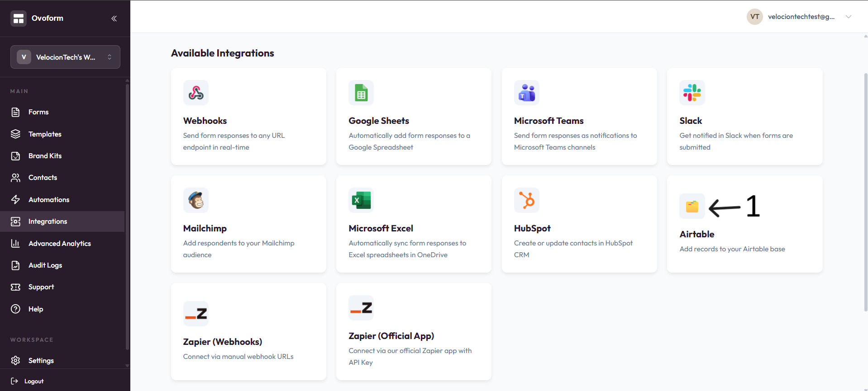The height and width of the screenshot is (391, 868).
Task: Click the Advanced Analytics chart icon
Action: [15, 243]
